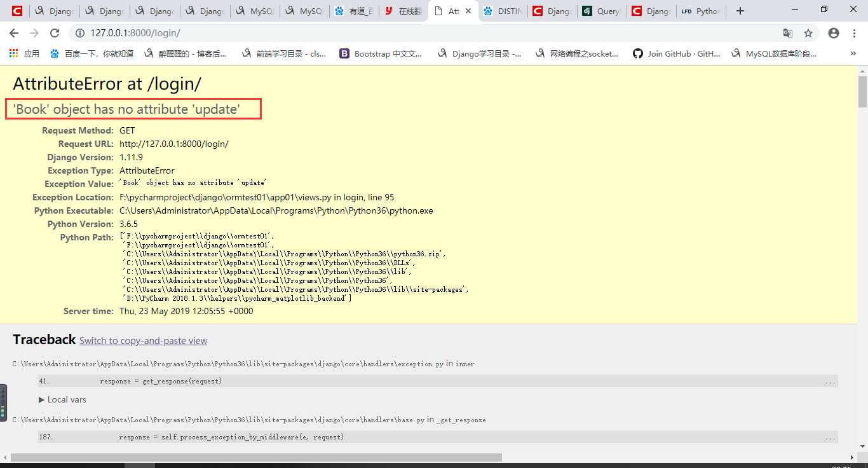868x468 pixels.
Task: Click the Traceback heading
Action: click(x=44, y=340)
